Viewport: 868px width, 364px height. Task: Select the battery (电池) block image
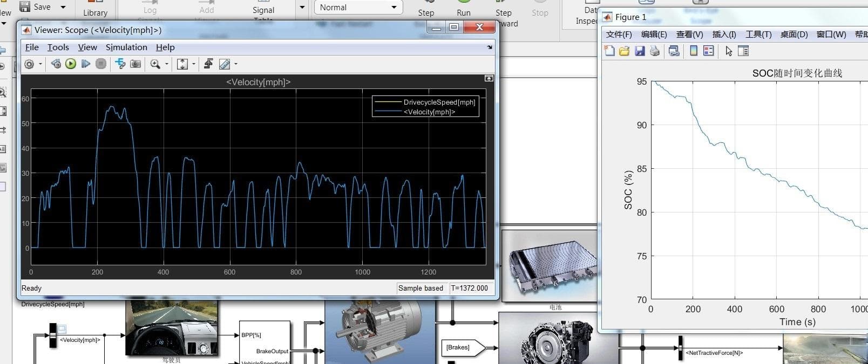click(x=551, y=266)
